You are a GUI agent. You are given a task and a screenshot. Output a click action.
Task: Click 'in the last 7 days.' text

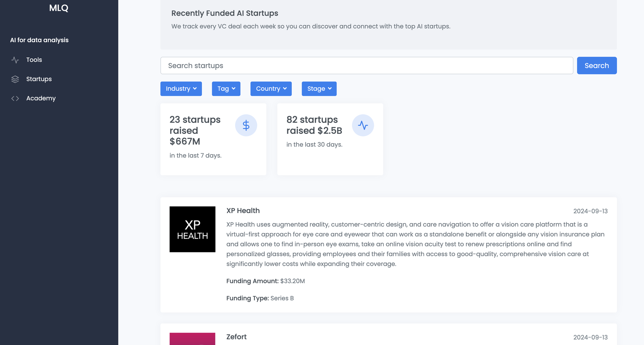pyautogui.click(x=195, y=155)
